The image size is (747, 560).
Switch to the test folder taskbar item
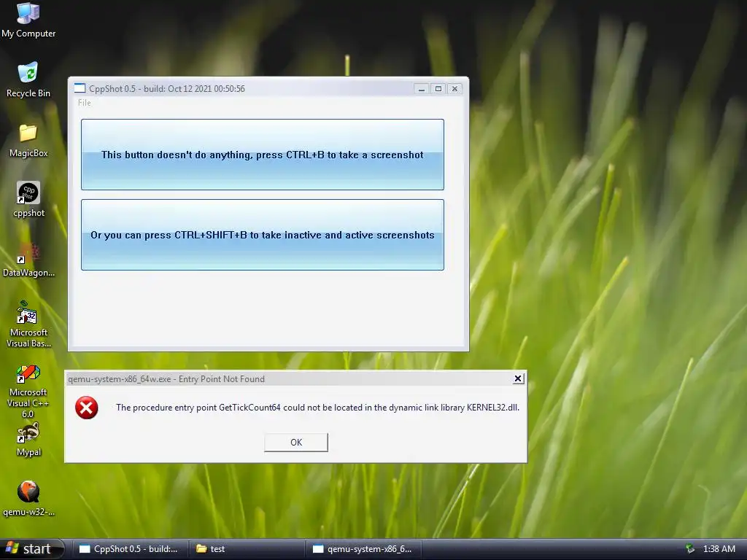(x=247, y=549)
